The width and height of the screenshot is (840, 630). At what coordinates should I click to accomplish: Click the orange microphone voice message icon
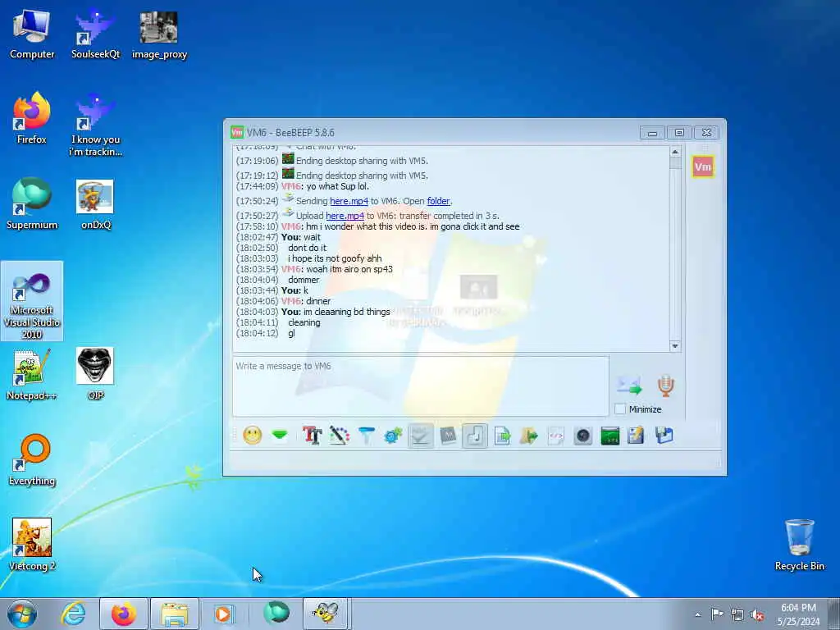tap(665, 386)
